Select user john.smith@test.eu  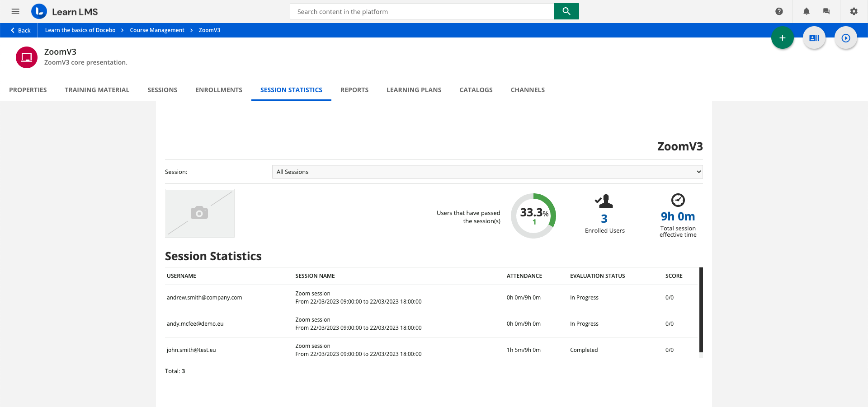tap(191, 350)
